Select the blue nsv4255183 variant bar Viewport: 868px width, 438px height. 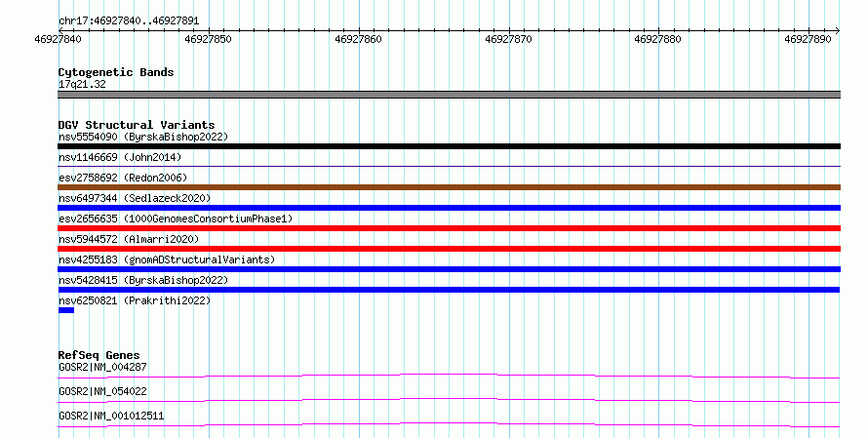[x=449, y=269]
